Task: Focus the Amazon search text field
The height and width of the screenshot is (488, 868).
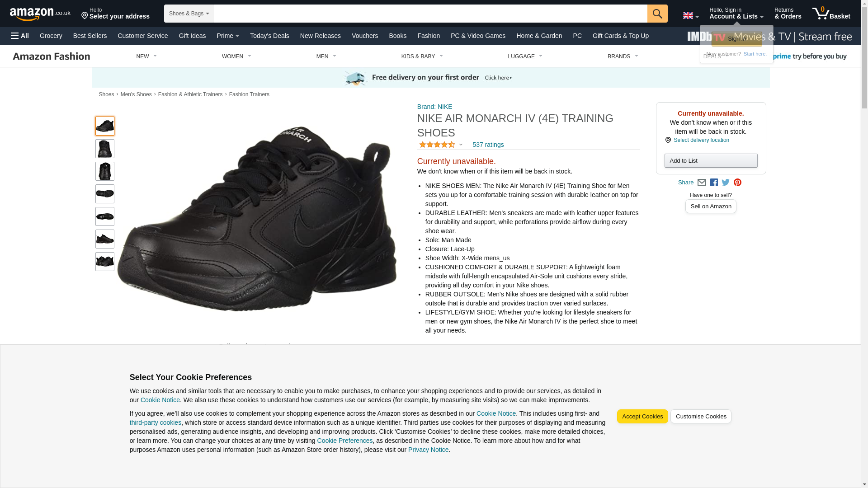Action: pos(430,14)
